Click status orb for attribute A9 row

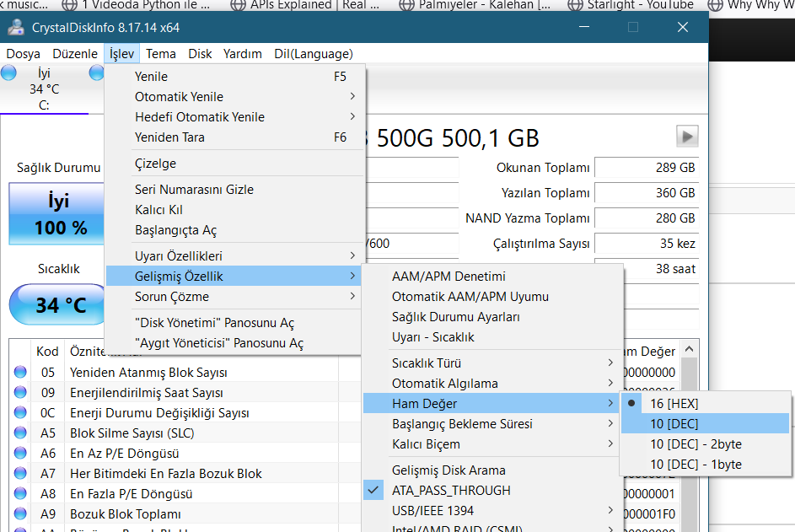click(21, 513)
